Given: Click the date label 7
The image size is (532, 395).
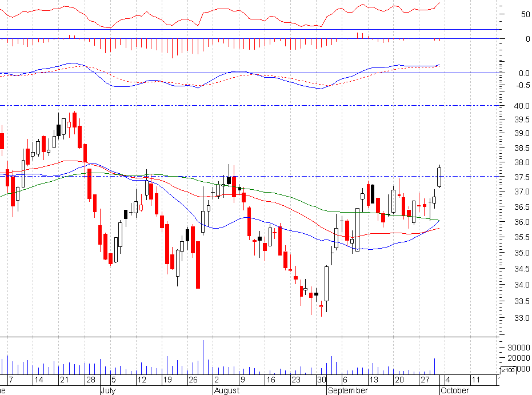Looking at the screenshot, I should 11,380.
